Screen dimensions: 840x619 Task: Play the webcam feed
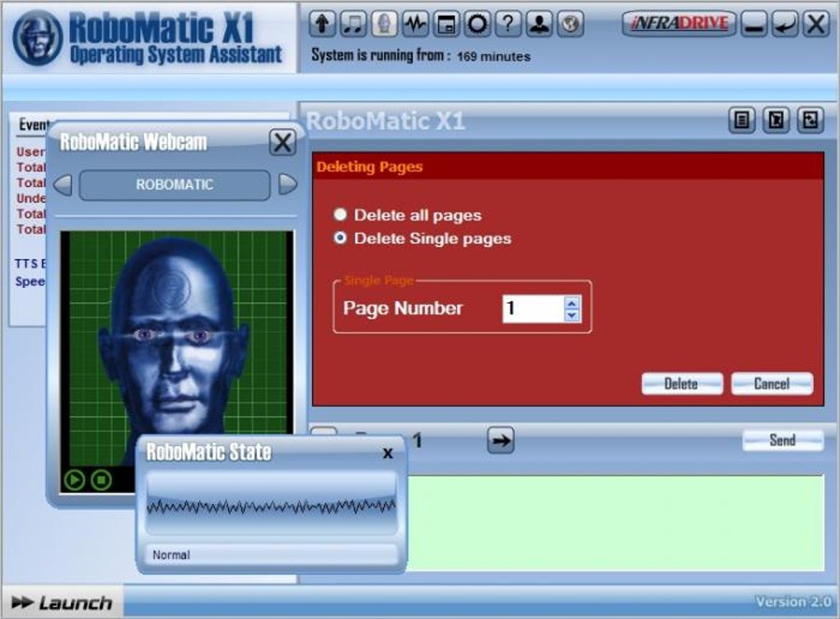[74, 480]
